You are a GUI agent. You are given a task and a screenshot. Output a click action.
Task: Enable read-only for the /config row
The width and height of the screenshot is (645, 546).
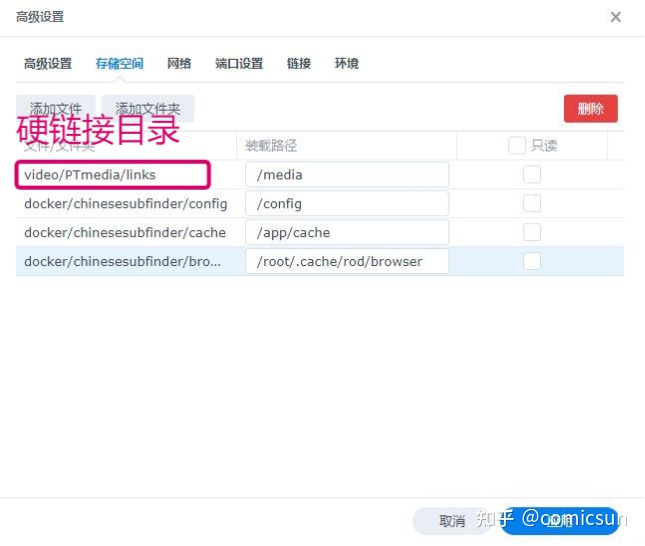click(x=531, y=203)
